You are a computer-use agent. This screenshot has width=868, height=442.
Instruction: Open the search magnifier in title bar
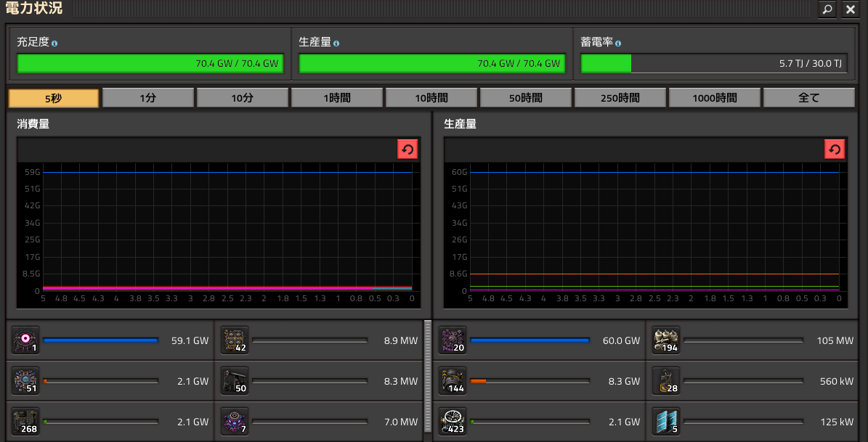(x=827, y=9)
